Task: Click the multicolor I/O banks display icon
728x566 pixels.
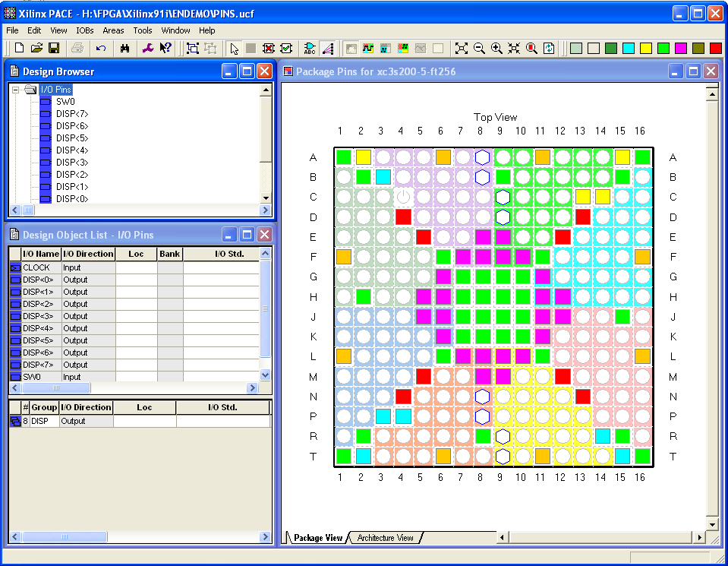Action: [351, 48]
